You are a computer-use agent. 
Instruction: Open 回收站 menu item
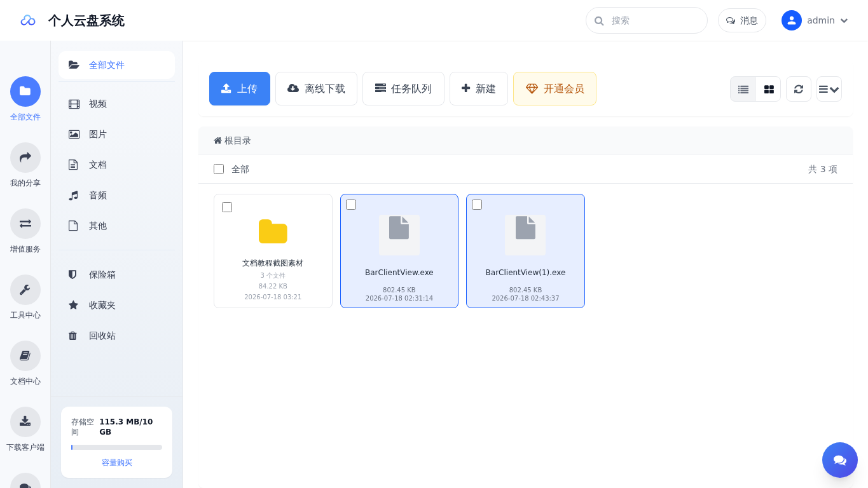click(116, 335)
